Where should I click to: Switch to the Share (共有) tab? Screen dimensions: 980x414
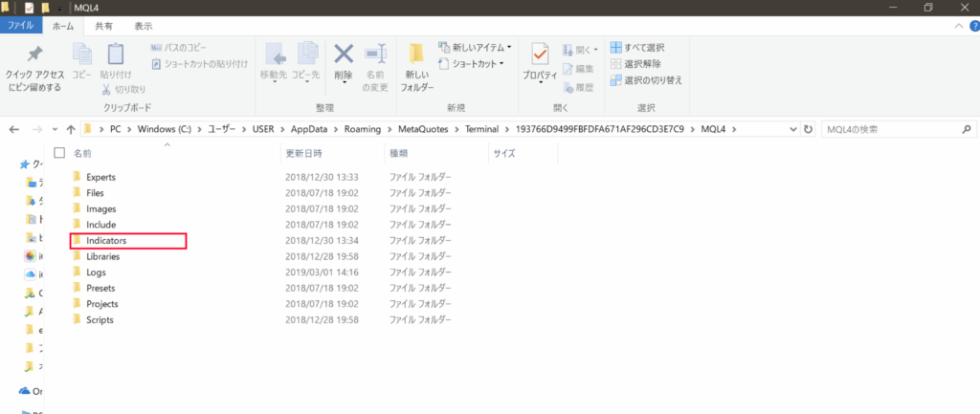102,27
